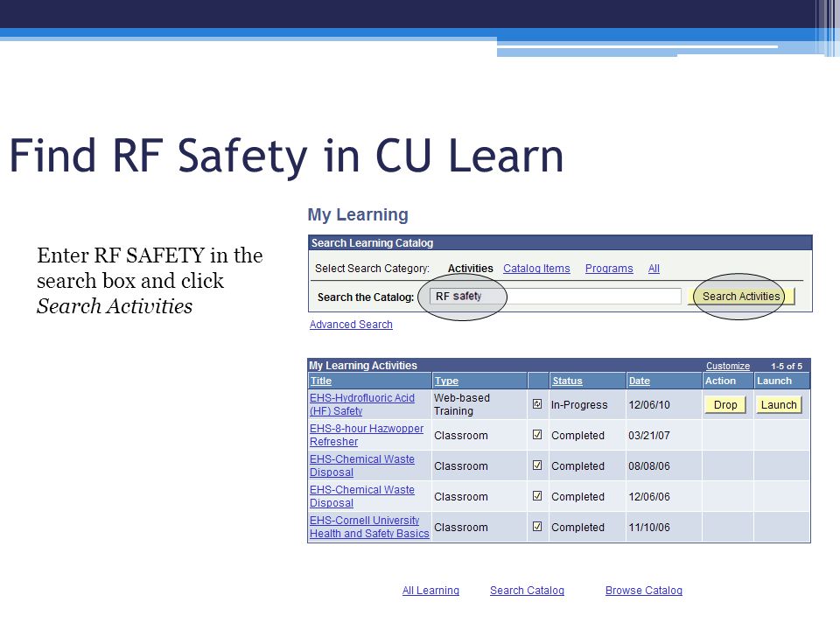Sort activities by the Type column header
Viewport: 840px width, 630px height.
[446, 381]
